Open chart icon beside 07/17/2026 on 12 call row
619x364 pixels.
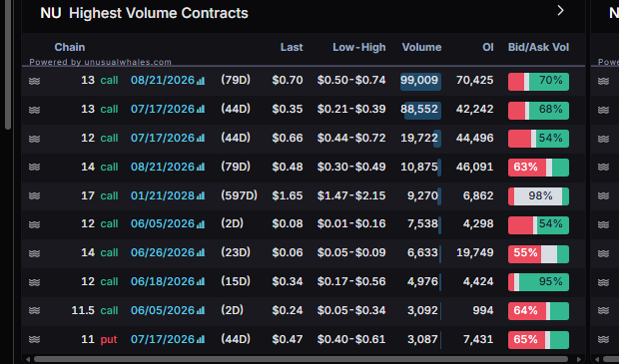201,138
